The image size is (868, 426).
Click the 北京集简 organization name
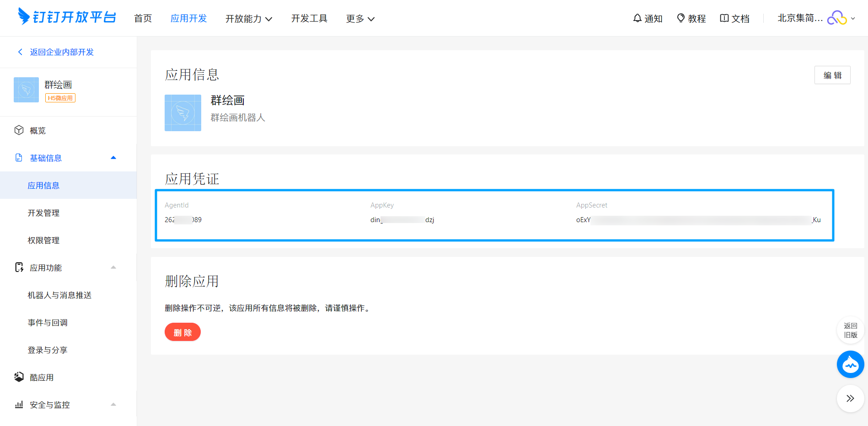pyautogui.click(x=800, y=18)
